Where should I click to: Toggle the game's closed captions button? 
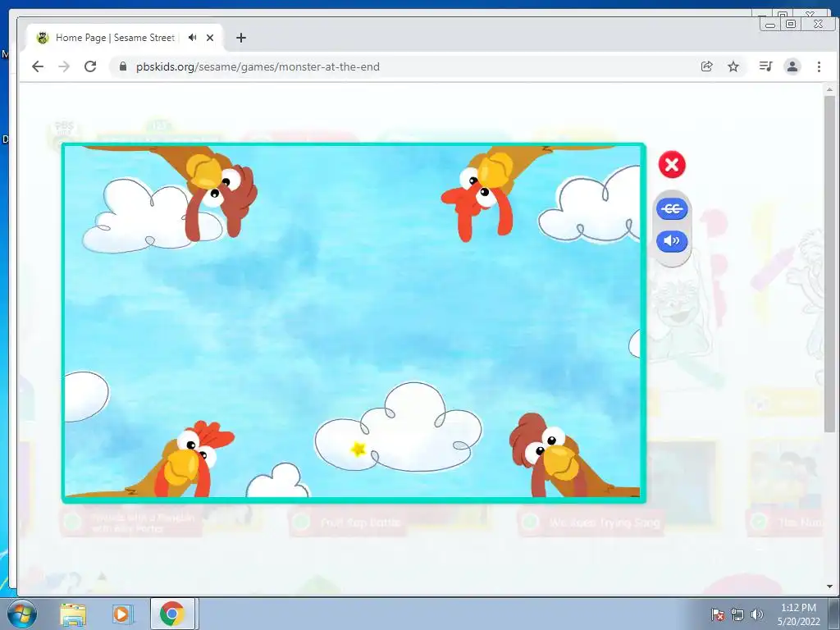coord(672,208)
